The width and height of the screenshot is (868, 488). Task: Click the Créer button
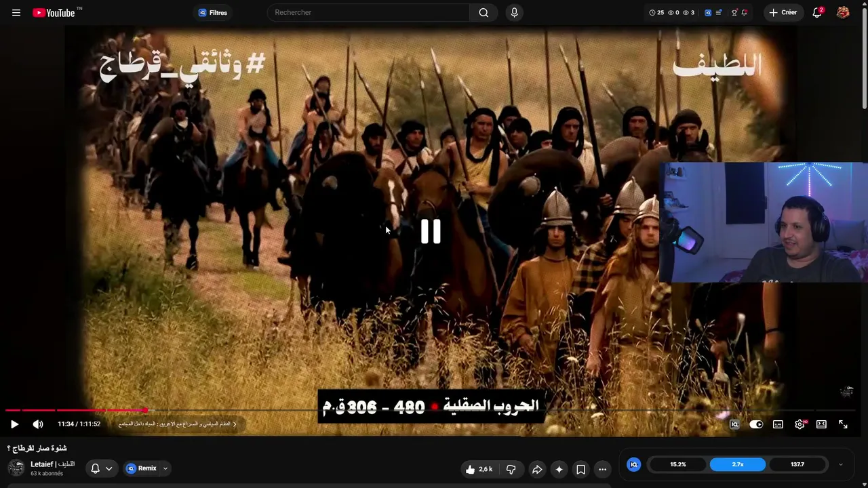point(783,13)
